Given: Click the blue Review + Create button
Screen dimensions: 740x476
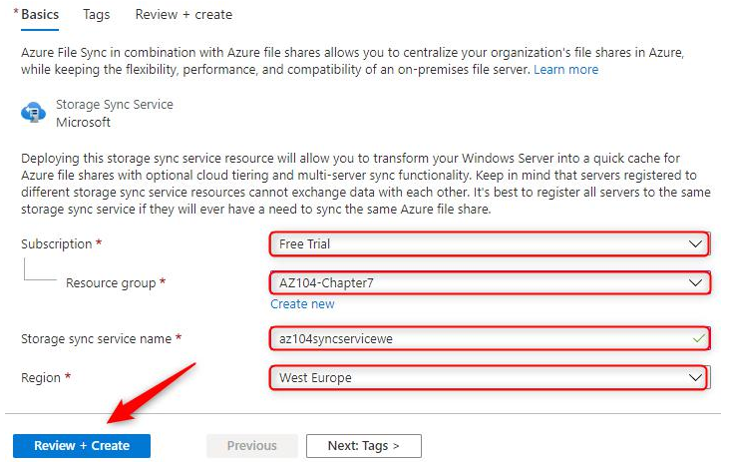Looking at the screenshot, I should coord(82,446).
